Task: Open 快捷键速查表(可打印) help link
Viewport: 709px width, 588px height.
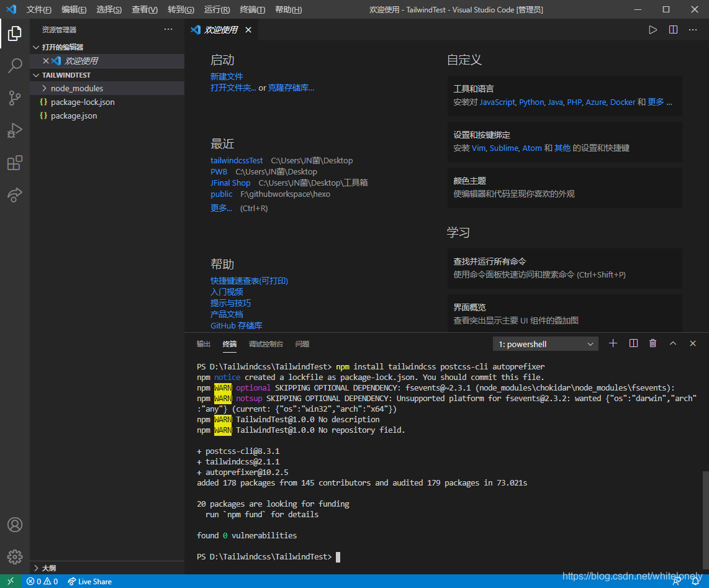Action: click(x=249, y=281)
